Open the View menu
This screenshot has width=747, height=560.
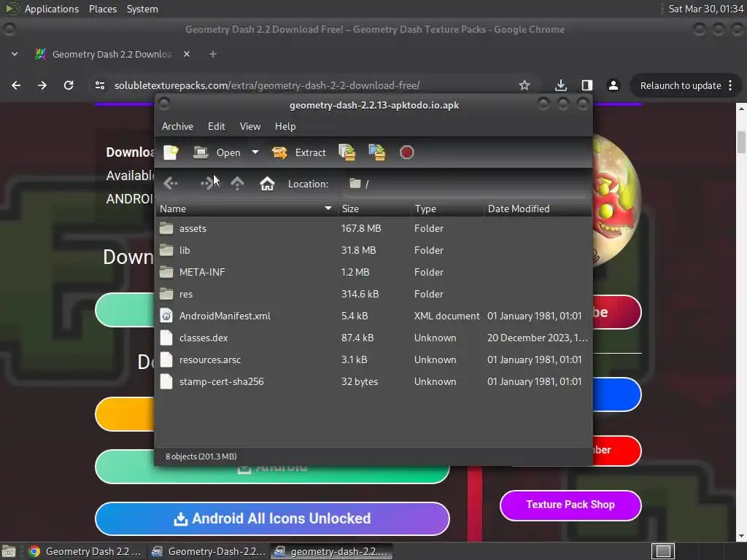pyautogui.click(x=250, y=126)
